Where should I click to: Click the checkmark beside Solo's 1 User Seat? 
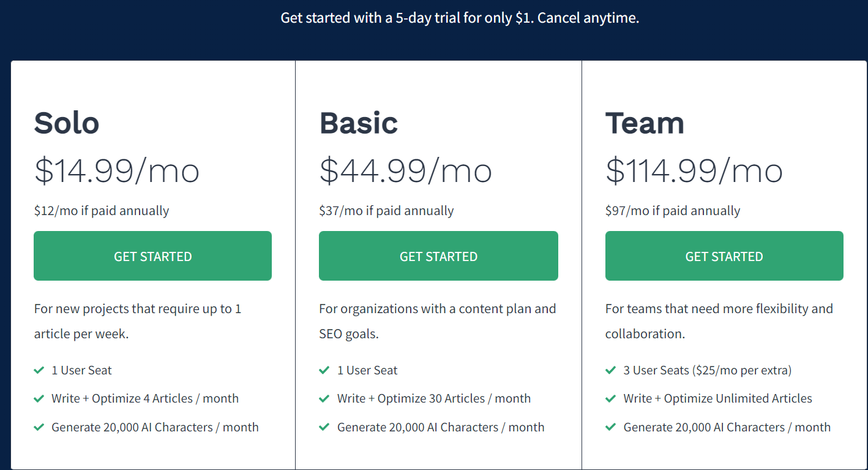[x=39, y=370]
